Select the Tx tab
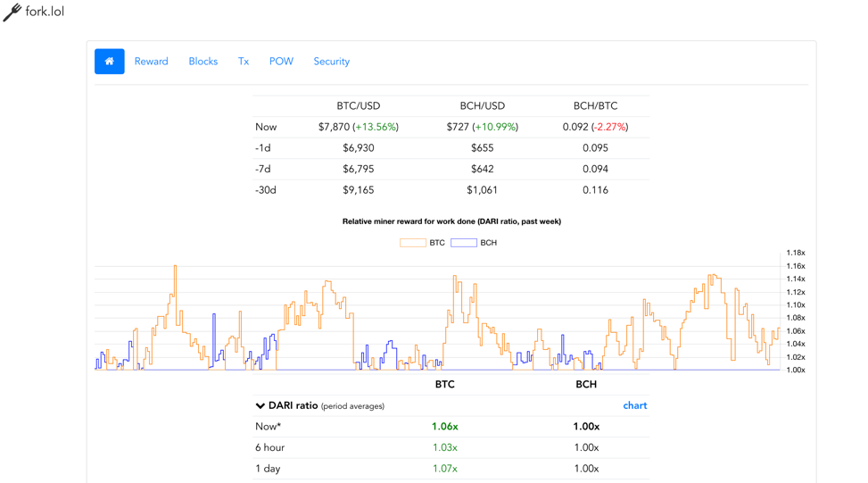This screenshot has width=868, height=483. [x=244, y=62]
